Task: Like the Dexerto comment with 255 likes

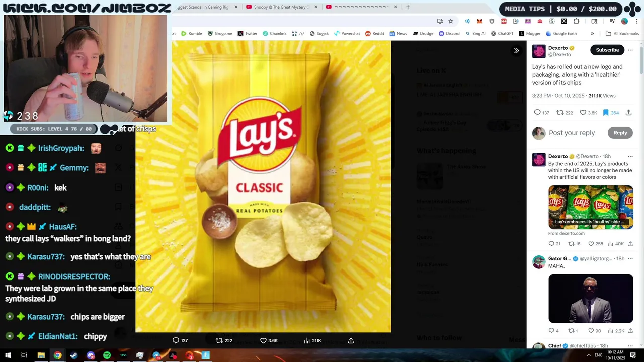Action: (595, 244)
